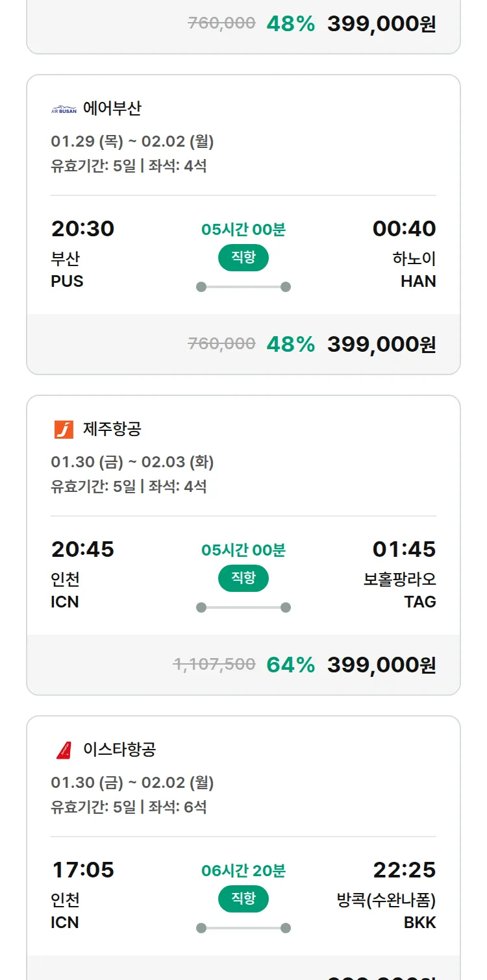This screenshot has width=487, height=980.
Task: Click the Jeju Air orange logo
Action: 64,430
